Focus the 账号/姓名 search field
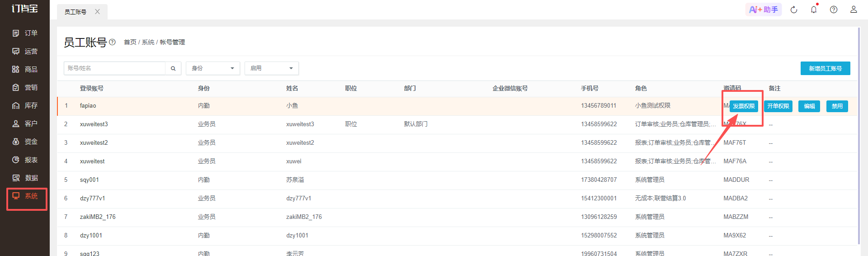 (x=115, y=68)
